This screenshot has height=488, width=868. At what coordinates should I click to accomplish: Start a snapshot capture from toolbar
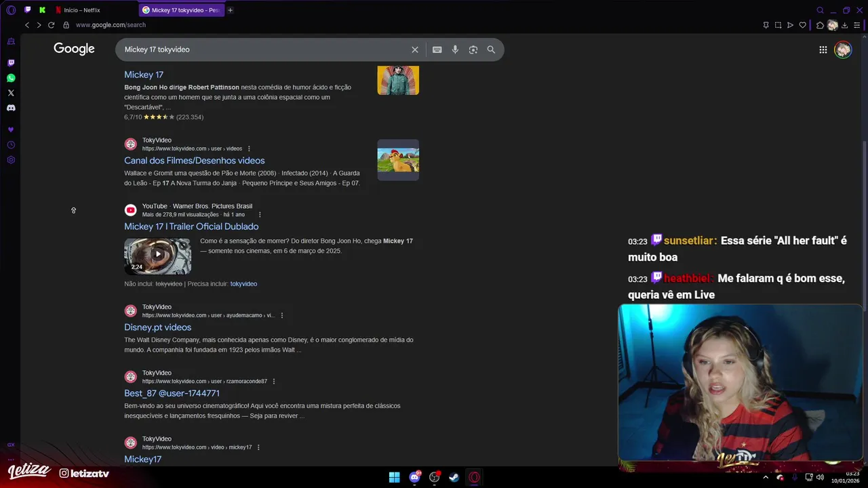778,25
